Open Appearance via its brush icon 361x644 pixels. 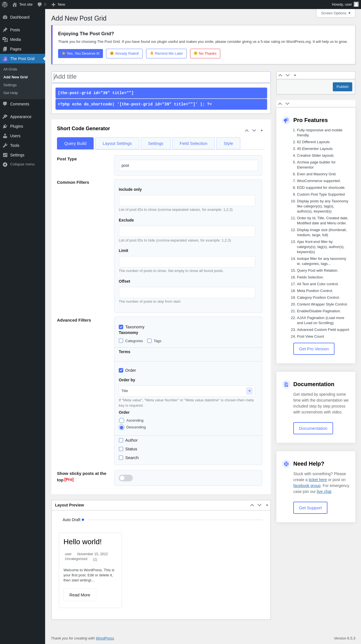tap(5, 117)
